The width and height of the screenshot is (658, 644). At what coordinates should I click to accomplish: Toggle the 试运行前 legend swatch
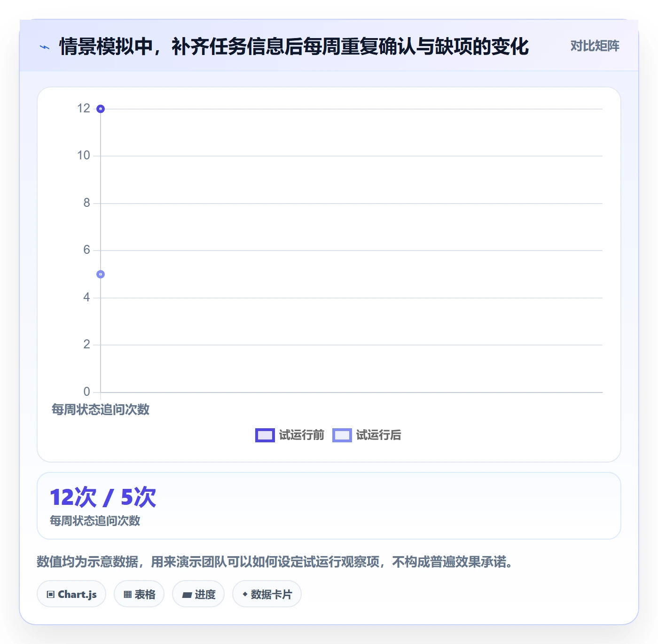[265, 435]
